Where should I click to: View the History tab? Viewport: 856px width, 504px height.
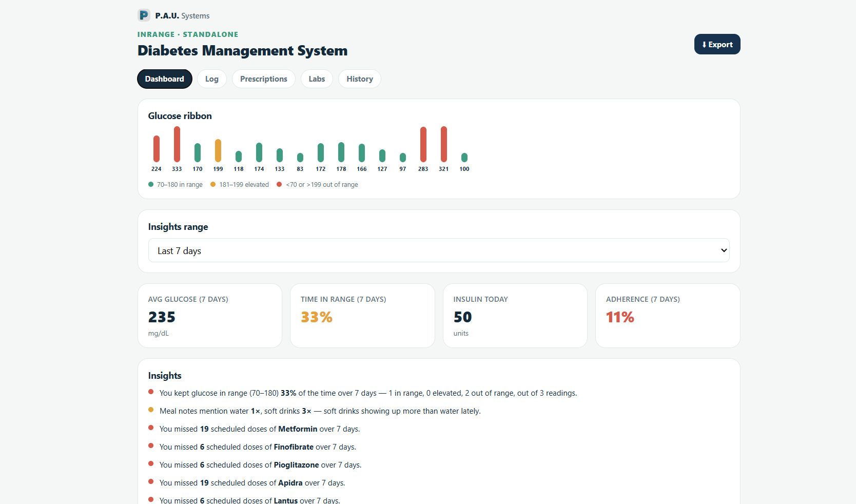360,79
